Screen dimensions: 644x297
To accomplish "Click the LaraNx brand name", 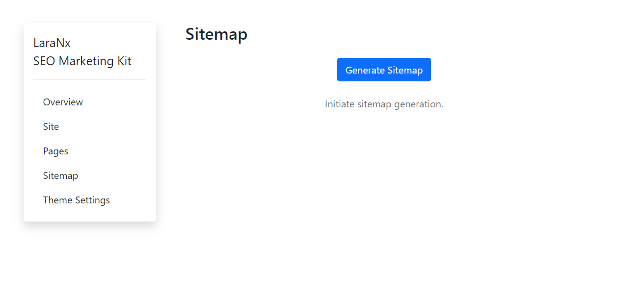I will [52, 43].
